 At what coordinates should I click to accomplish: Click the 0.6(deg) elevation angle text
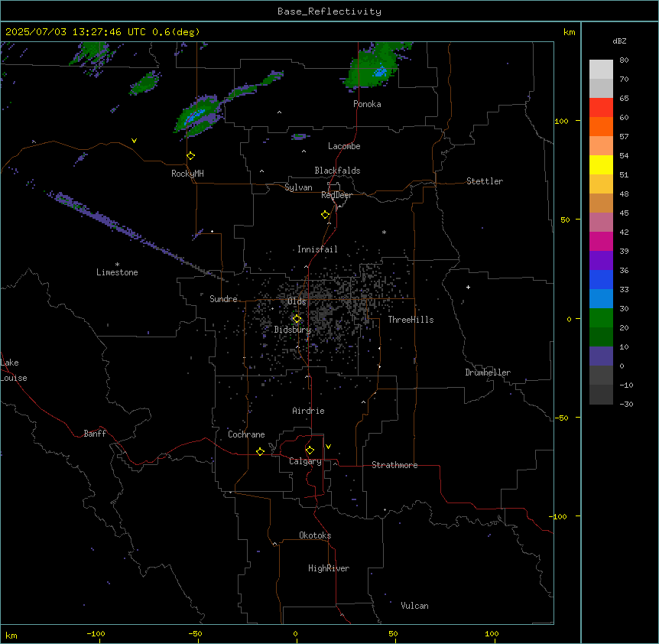pos(176,32)
